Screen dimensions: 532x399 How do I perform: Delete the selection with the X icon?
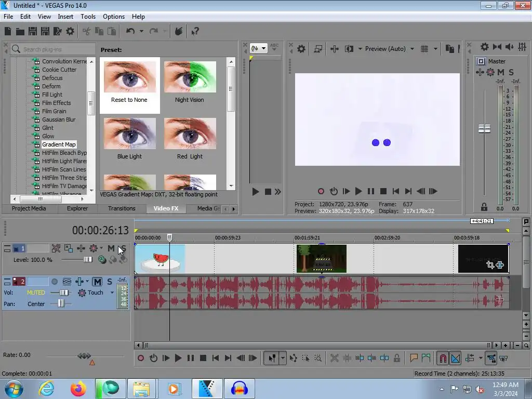pos(334,358)
